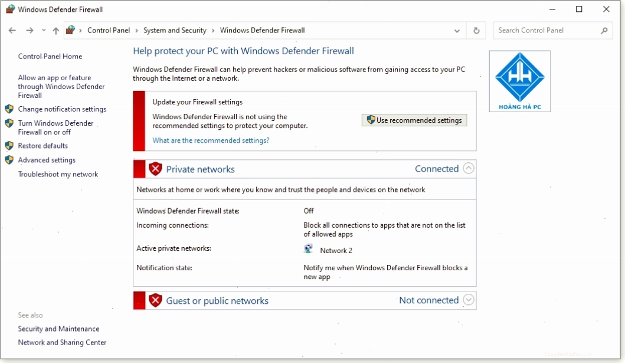Image resolution: width=625 pixels, height=364 pixels.
Task: Click the firewall state value Off
Action: [309, 211]
